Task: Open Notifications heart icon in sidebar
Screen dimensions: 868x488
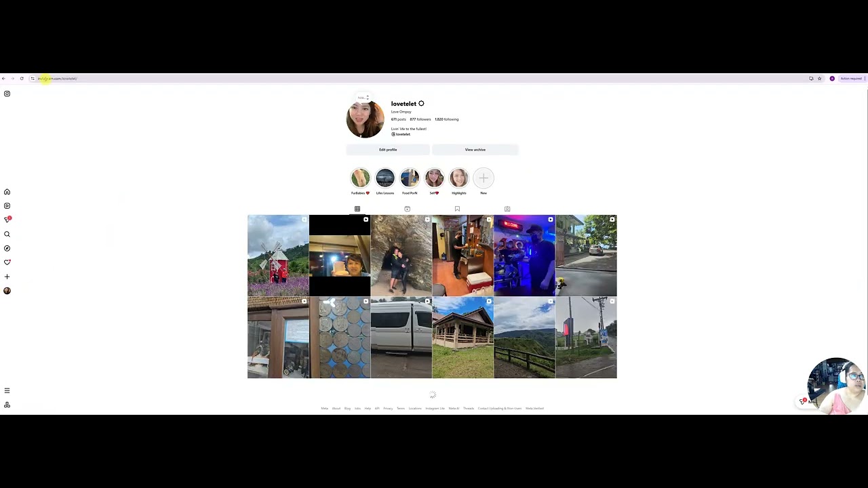Action: click(x=7, y=262)
